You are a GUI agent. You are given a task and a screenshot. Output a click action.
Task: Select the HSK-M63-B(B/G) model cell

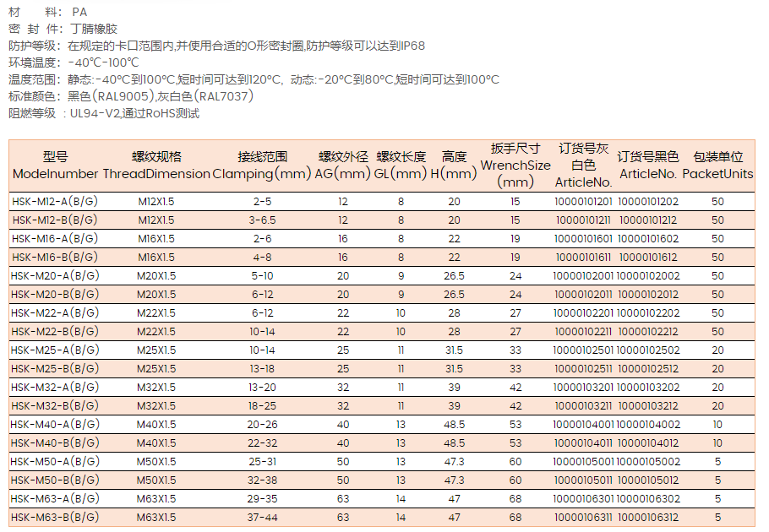tap(55, 518)
